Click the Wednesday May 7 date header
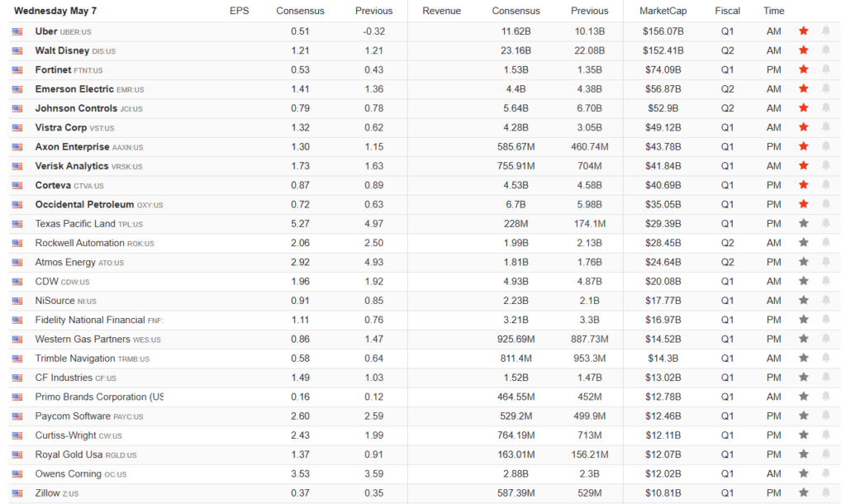The height and width of the screenshot is (504, 846). click(x=54, y=11)
